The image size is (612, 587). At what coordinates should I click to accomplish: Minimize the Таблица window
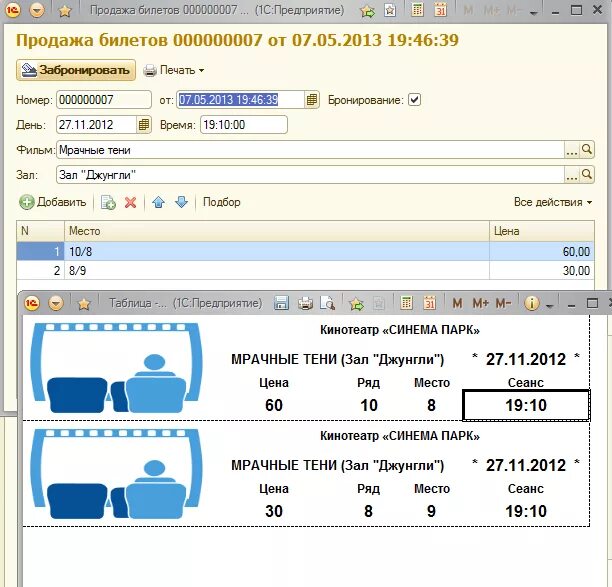[x=571, y=304]
